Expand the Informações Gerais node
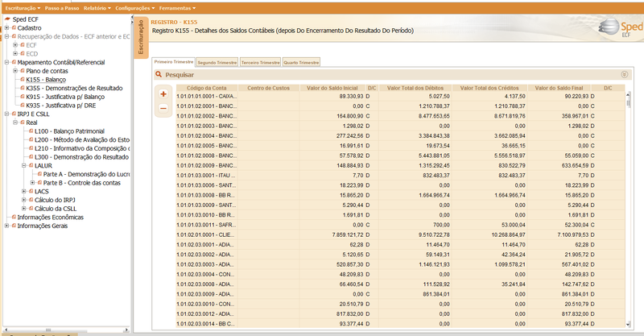 (6, 226)
